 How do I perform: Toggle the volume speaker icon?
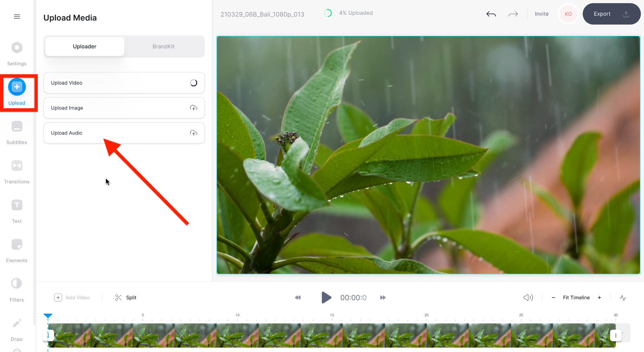tap(528, 298)
